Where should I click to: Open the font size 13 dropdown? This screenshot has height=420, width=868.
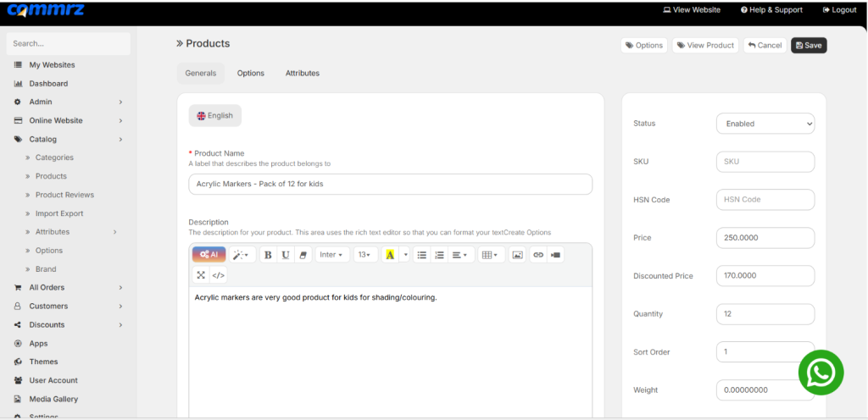[365, 255]
